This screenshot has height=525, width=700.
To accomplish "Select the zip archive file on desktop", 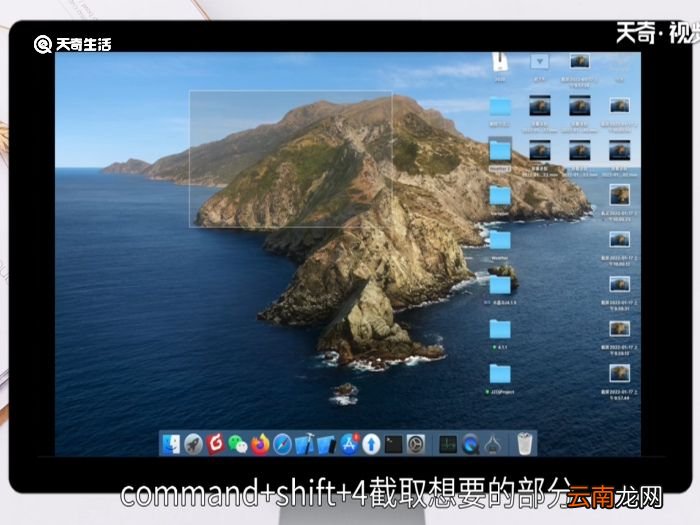I will pyautogui.click(x=500, y=62).
